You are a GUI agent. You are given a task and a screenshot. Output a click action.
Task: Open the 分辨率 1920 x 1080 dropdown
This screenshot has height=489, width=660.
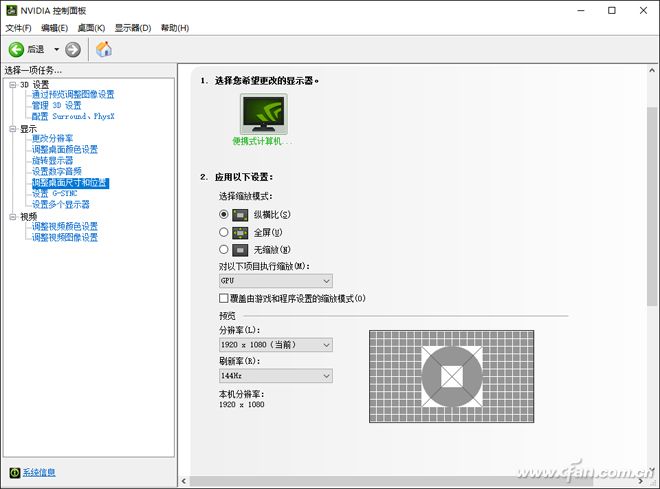[x=276, y=345]
